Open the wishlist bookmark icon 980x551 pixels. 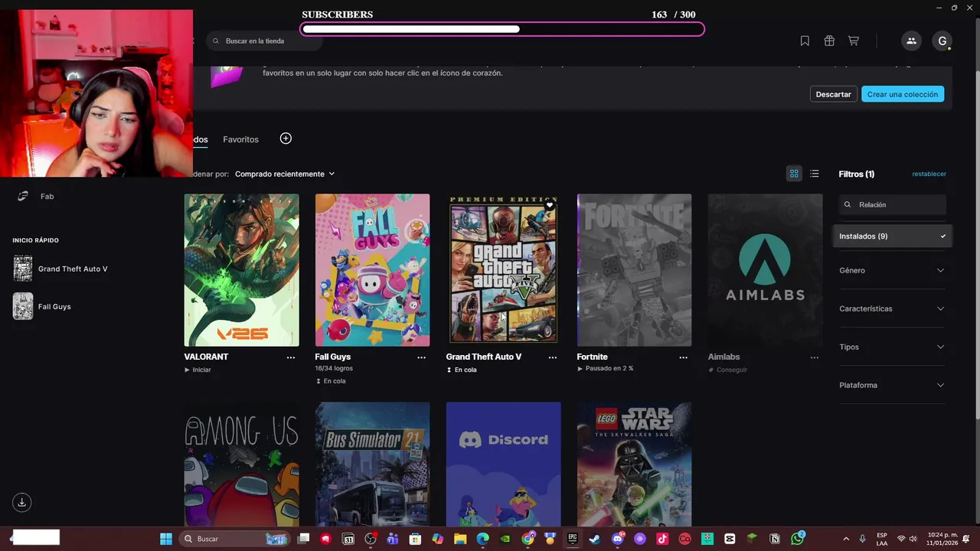click(x=805, y=41)
